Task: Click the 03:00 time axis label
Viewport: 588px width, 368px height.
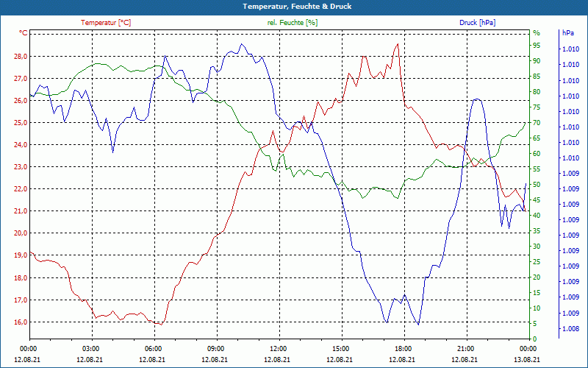Action: point(90,349)
